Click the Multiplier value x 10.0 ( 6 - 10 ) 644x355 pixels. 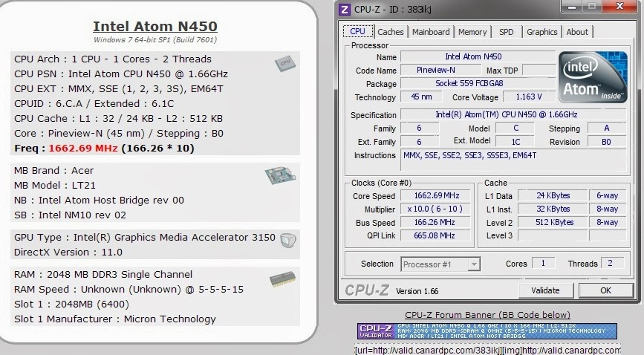click(x=437, y=209)
